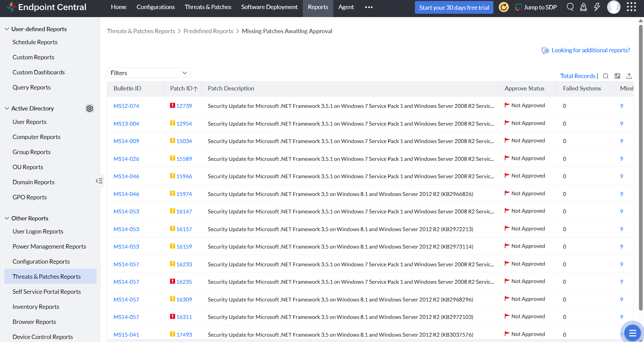Viewport: 644px width, 342px height.
Task: Open Inventory Reports in sidebar
Action: coord(36,307)
